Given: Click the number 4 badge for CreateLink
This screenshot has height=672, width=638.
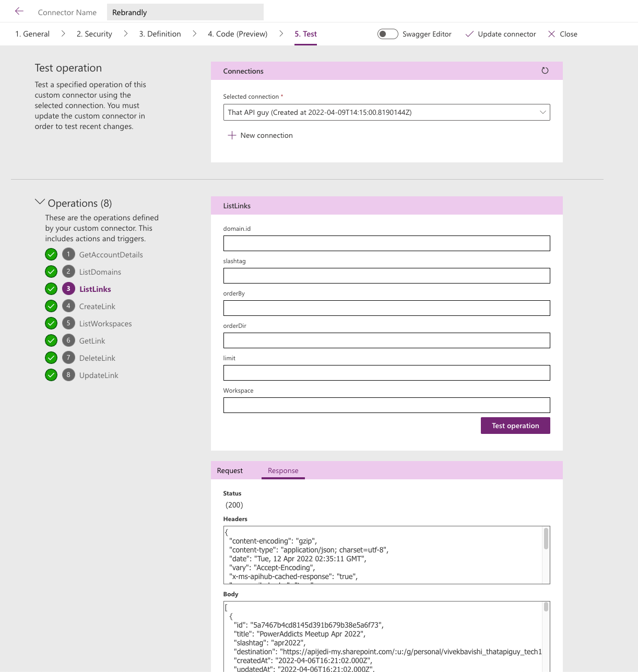Looking at the screenshot, I should (68, 306).
